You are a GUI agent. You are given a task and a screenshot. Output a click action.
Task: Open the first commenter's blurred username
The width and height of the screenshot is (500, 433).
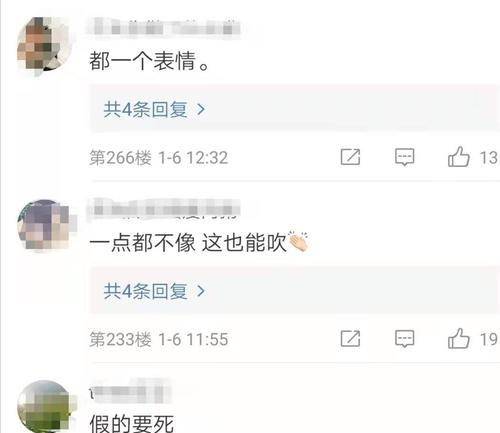pyautogui.click(x=163, y=27)
